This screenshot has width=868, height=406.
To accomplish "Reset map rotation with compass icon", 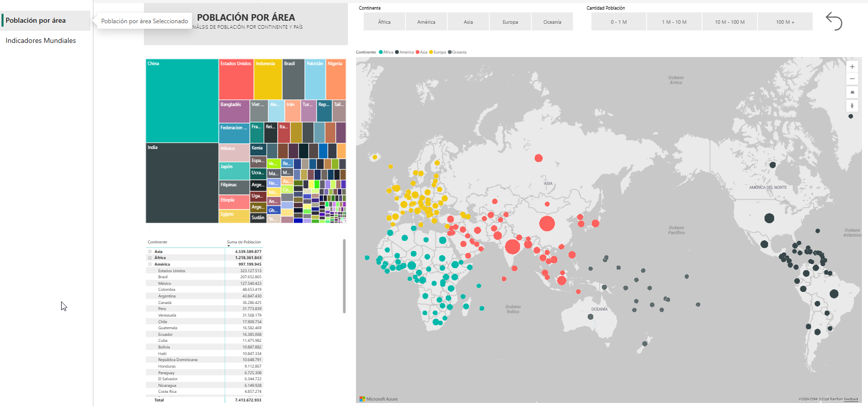I will (852, 106).
